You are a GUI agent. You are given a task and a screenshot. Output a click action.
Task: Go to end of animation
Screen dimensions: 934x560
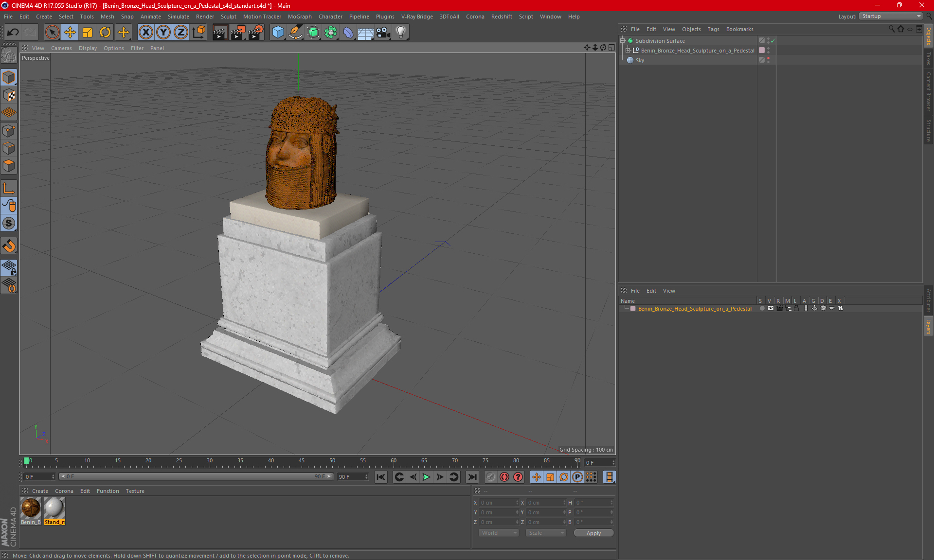click(472, 477)
